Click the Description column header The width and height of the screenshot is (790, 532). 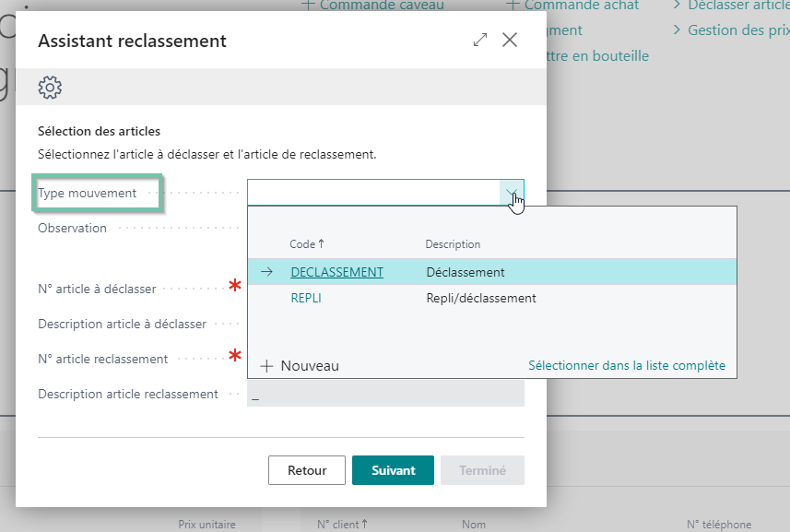point(453,244)
